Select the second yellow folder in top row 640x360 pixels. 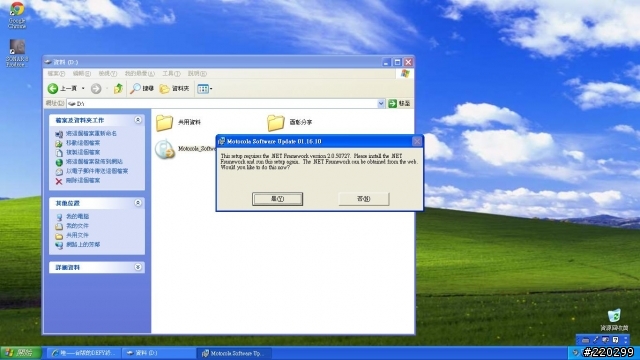(x=276, y=123)
